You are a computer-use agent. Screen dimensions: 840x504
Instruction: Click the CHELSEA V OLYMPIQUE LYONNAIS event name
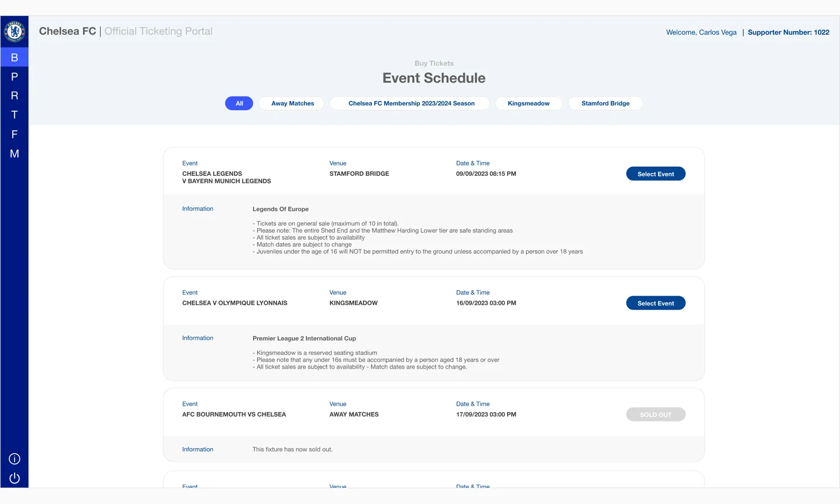click(x=235, y=303)
